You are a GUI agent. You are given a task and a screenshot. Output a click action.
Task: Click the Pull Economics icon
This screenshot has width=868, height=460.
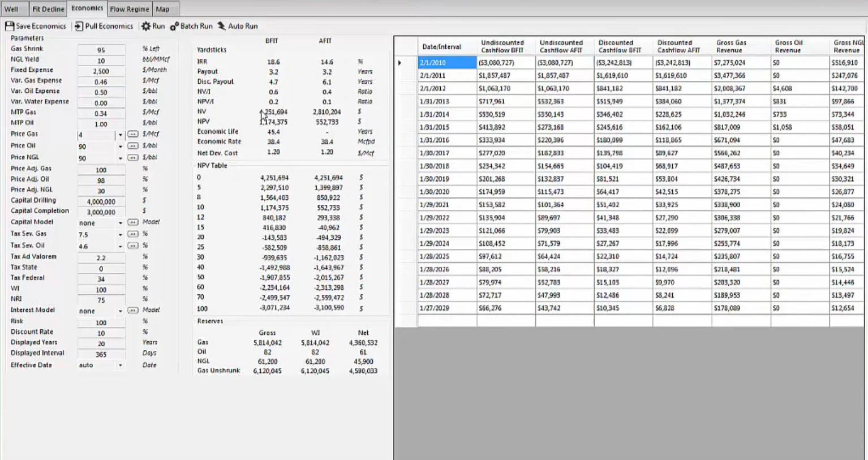(79, 26)
